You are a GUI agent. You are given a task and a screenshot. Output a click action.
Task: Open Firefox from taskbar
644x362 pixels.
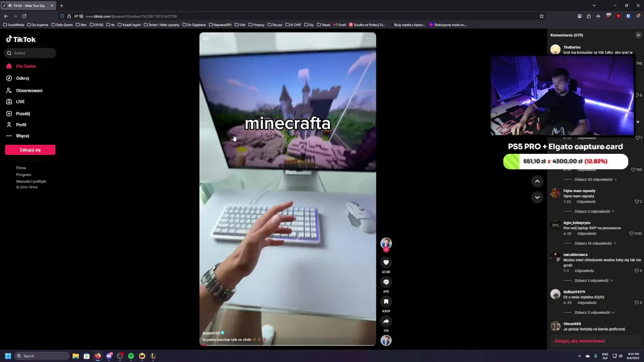pos(98,356)
